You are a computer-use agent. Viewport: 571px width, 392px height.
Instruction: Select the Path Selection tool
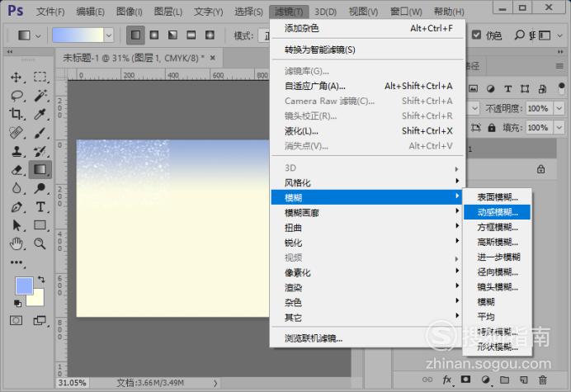point(16,225)
